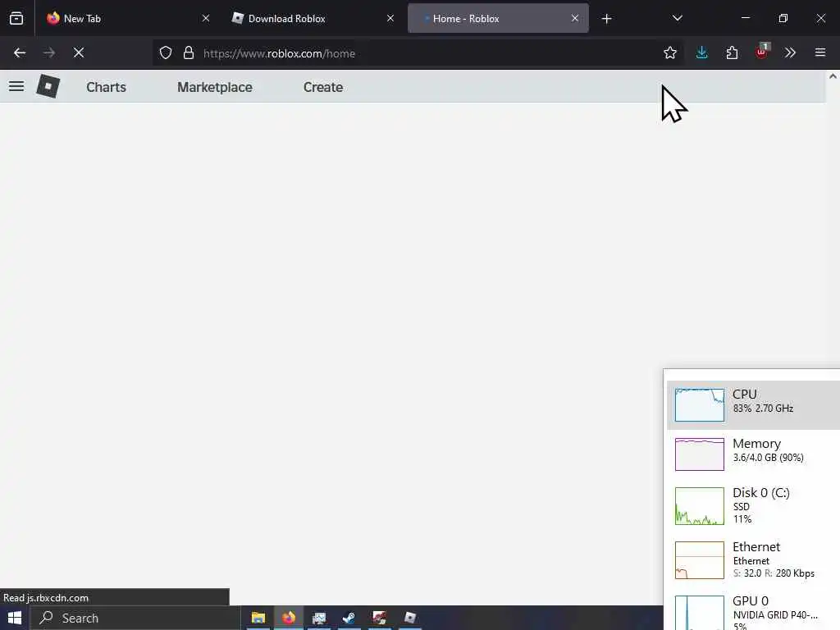Click the Roblox logo icon
The image size is (840, 630).
48,86
